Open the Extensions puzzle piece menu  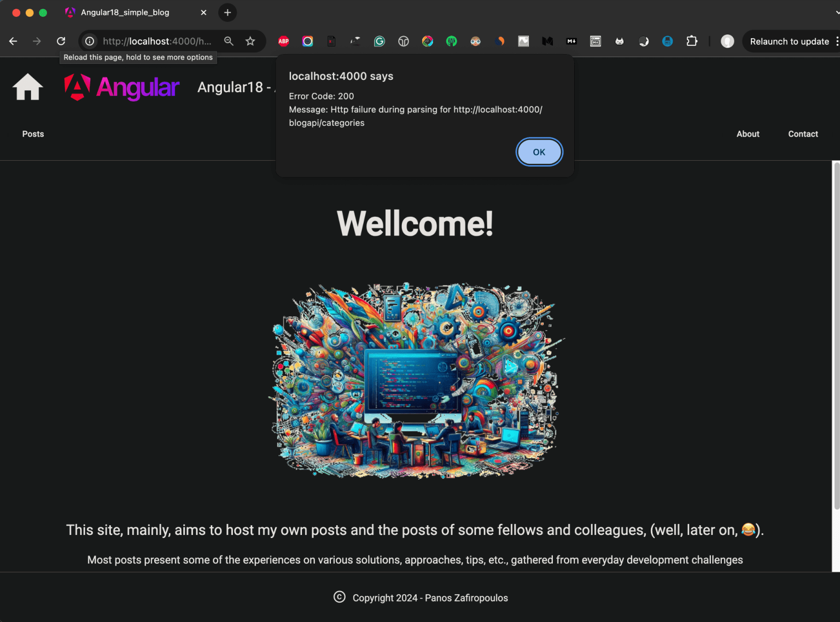point(692,41)
